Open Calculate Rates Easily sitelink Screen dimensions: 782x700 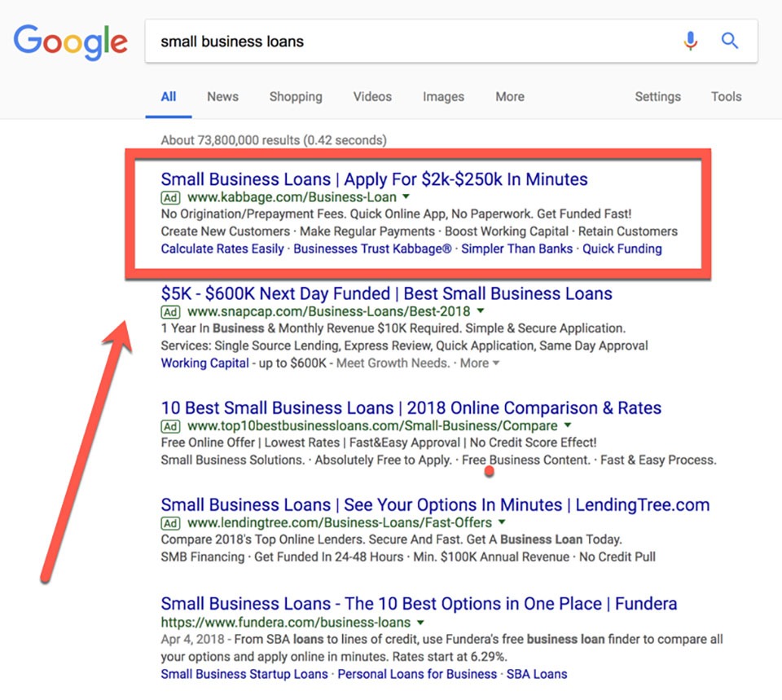(222, 249)
